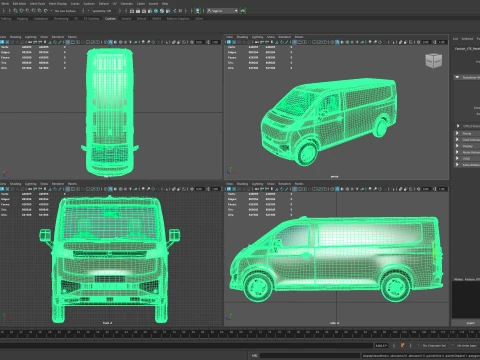
Task: Click the gamma icon in bottom-right viewport toolbar
Action: pos(435,189)
